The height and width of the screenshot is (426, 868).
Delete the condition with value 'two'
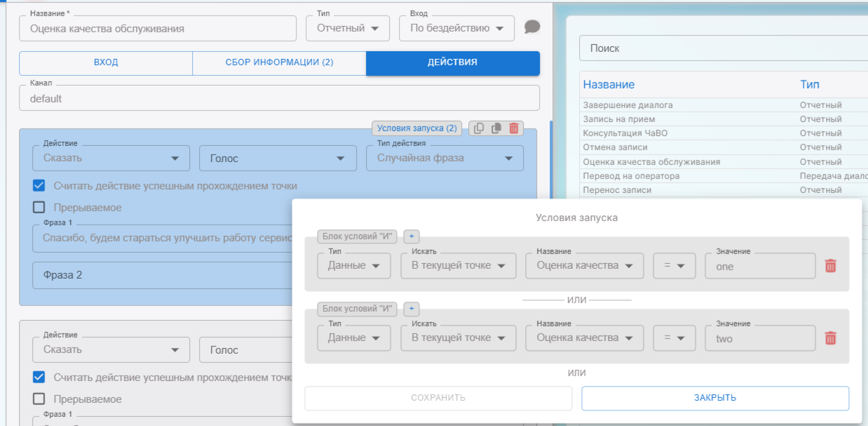pos(830,338)
